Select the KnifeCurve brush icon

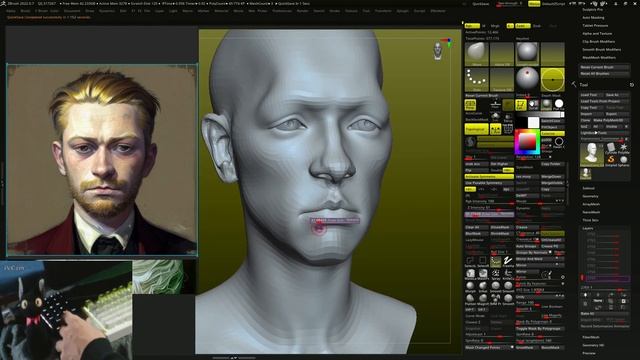point(508,274)
